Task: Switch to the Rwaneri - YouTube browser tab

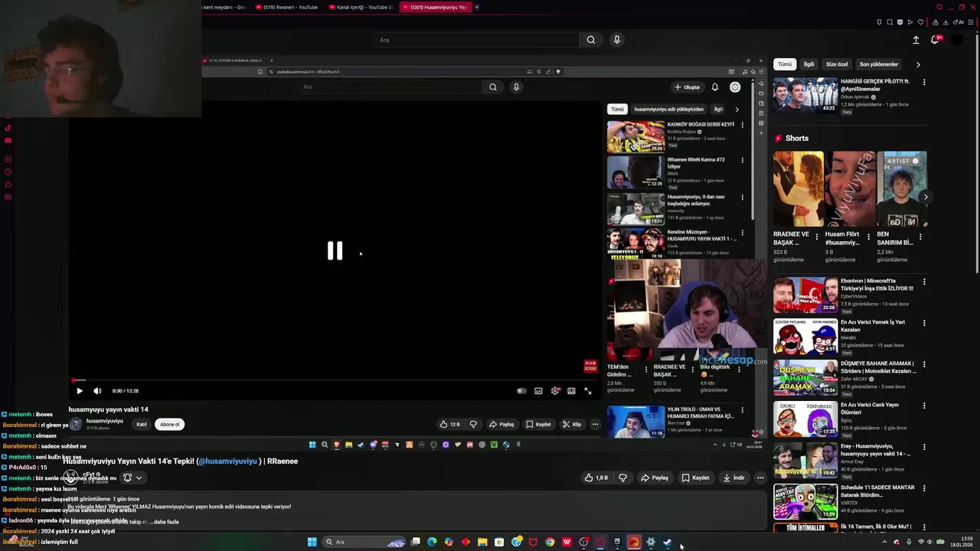Action: coord(286,7)
